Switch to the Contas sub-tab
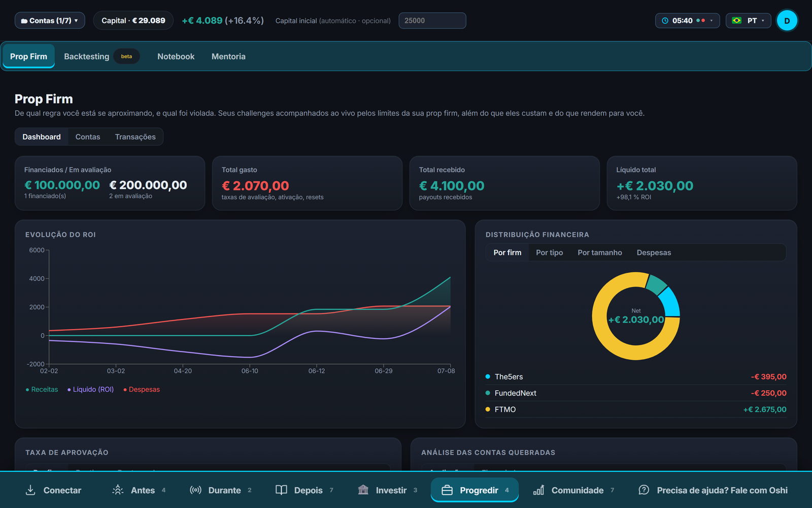 click(88, 137)
